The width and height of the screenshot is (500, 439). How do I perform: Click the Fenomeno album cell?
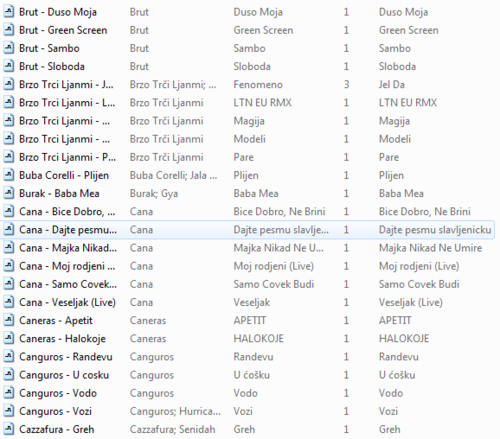(258, 85)
